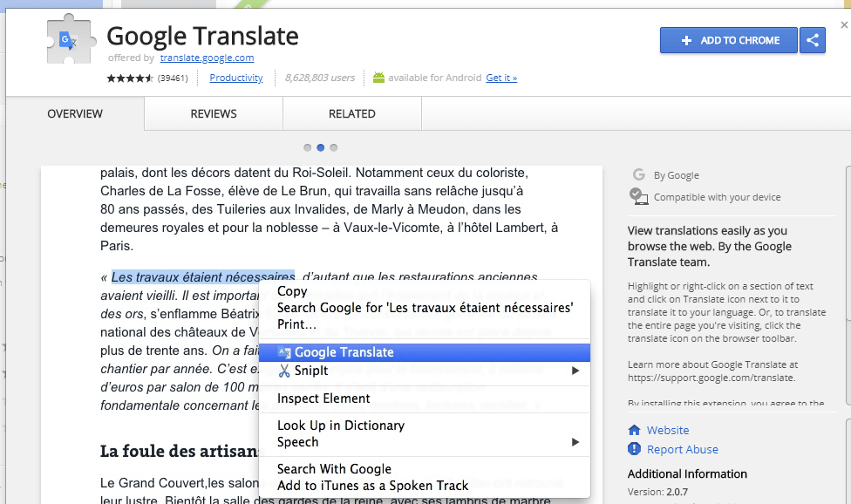
Task: Click the https://support.google.com/translate. text
Action: pos(711,378)
